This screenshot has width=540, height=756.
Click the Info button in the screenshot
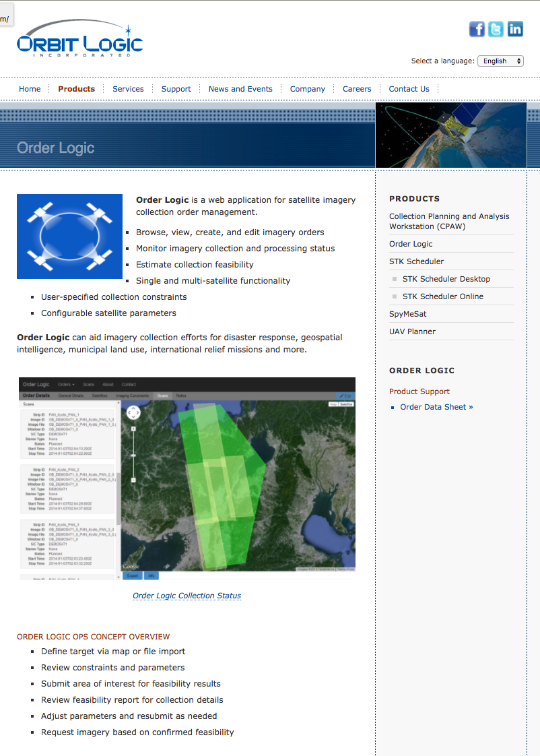(151, 575)
